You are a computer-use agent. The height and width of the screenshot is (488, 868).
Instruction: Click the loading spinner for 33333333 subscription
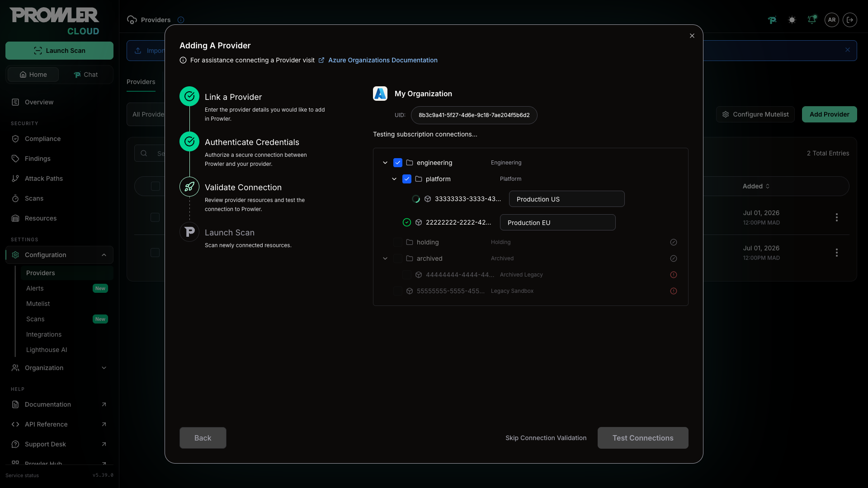pyautogui.click(x=416, y=199)
